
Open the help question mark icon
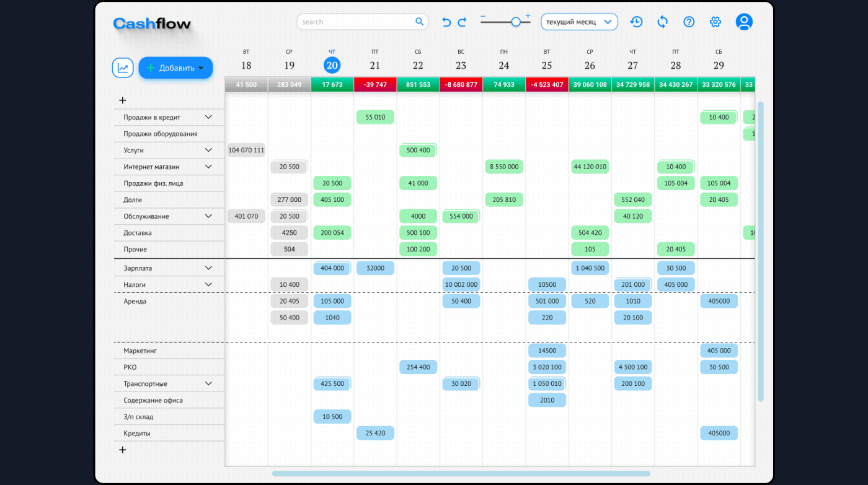click(689, 22)
